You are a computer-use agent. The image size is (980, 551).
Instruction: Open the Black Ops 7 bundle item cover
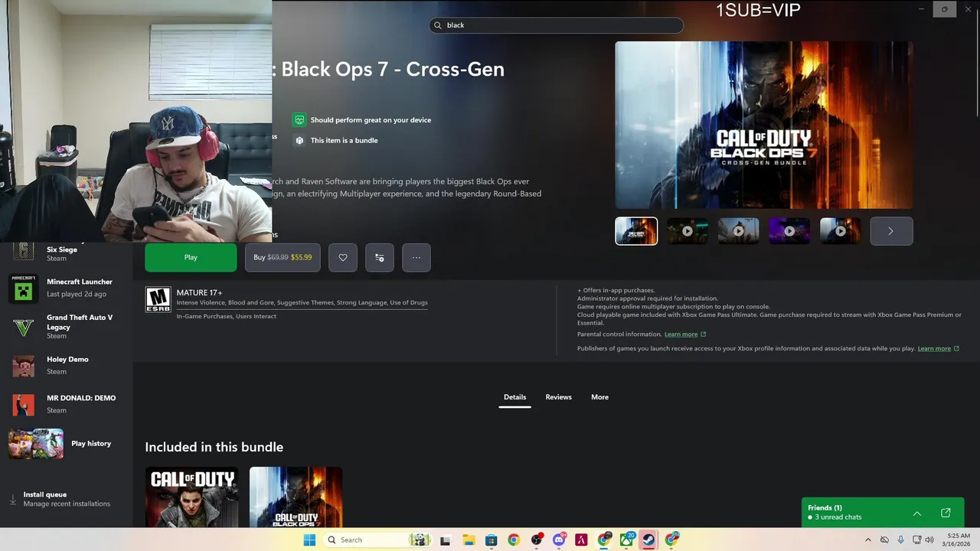[x=296, y=497]
